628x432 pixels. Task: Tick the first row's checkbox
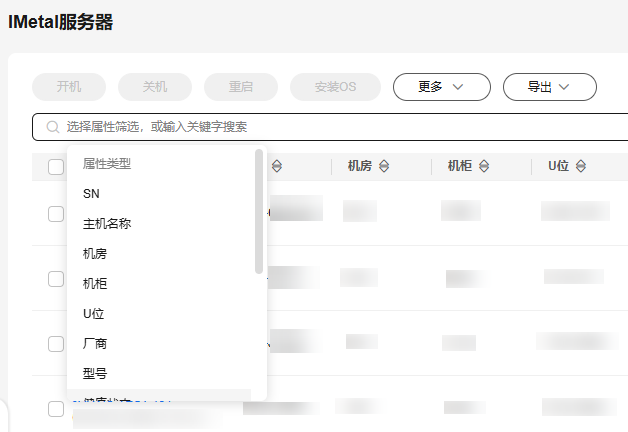click(x=56, y=214)
